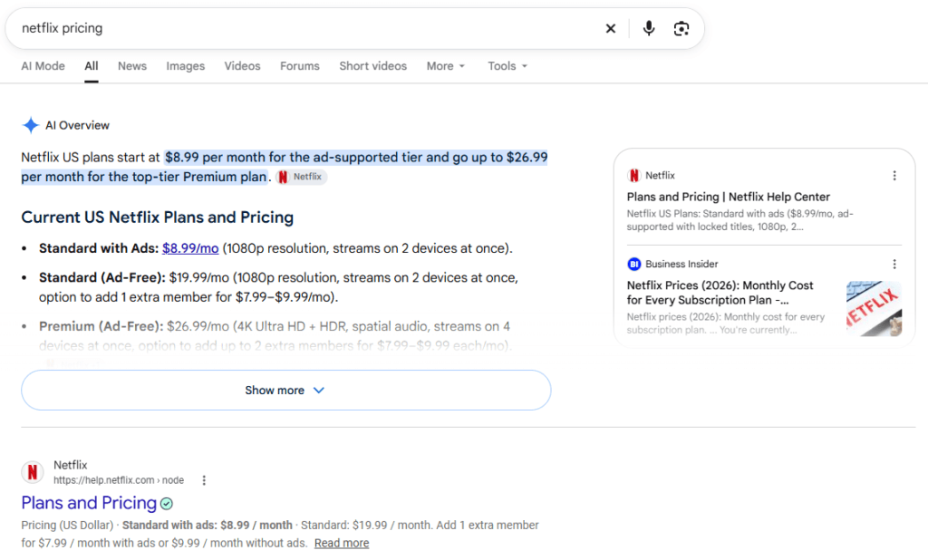Click the AI Overview sparkle icon
928x560 pixels.
click(x=30, y=125)
